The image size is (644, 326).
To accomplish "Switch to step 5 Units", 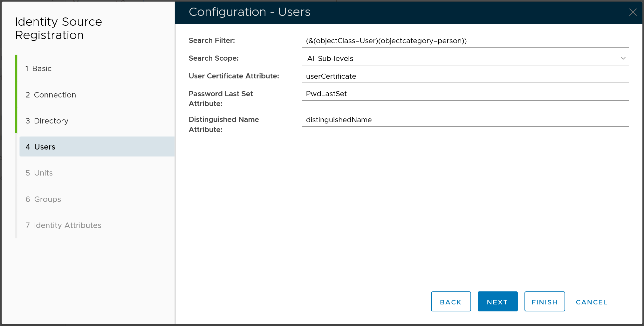I will [x=43, y=173].
